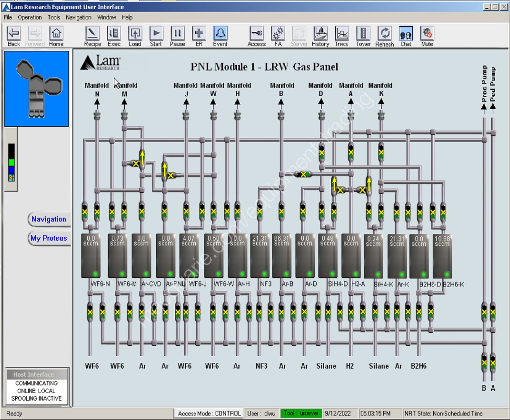This screenshot has height=420, width=510.
Task: Select the H2-A mass flow controller
Action: pyautogui.click(x=351, y=256)
